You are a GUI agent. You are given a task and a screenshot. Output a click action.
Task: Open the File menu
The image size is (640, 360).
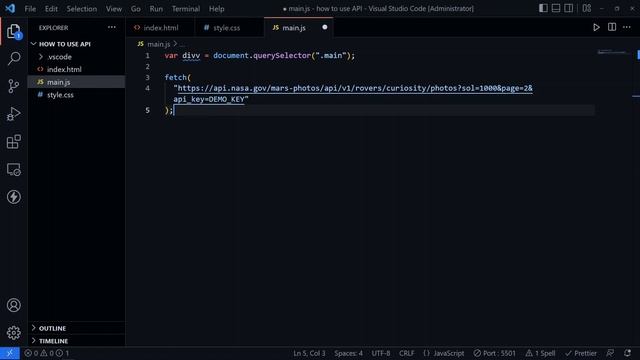[30, 9]
